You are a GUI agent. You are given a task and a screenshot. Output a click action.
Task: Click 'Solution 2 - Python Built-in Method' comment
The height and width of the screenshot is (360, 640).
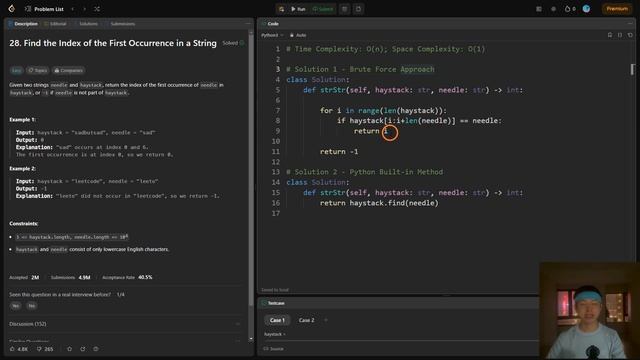pos(364,172)
